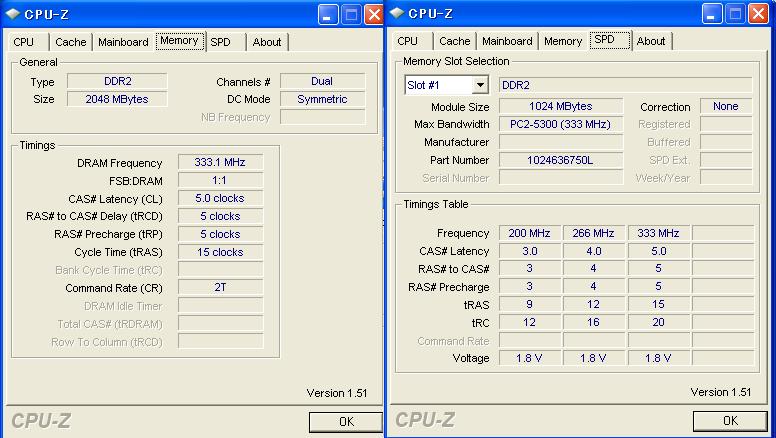Click the 1.8 V voltage under 333 MHz
Screen dimensions: 776x438
[x=658, y=358]
